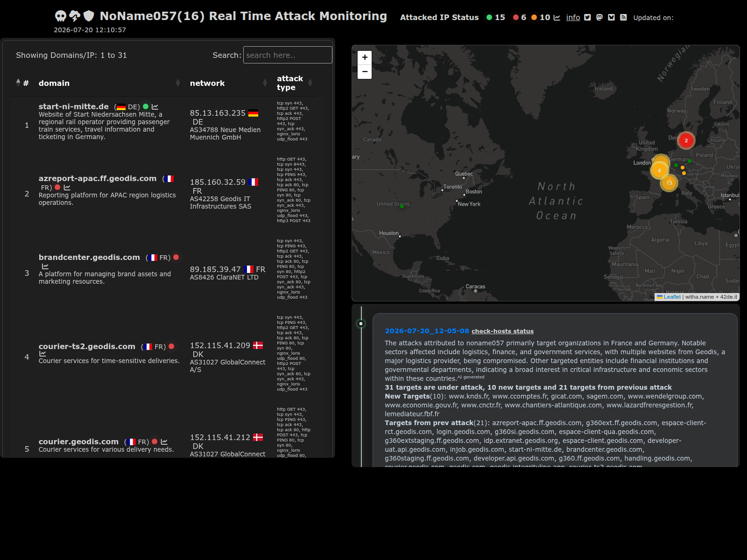Click IP address 89.185.39.47
This screenshot has width=747, height=560.
point(215,269)
